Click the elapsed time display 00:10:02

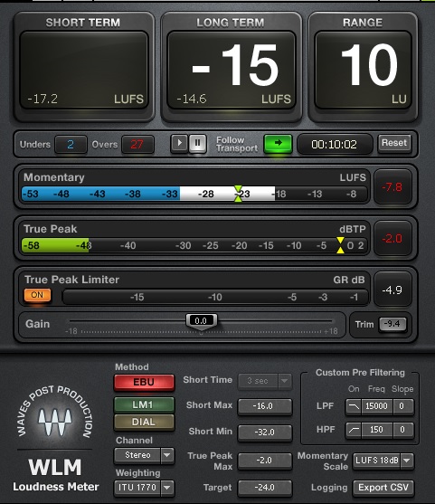pyautogui.click(x=334, y=144)
